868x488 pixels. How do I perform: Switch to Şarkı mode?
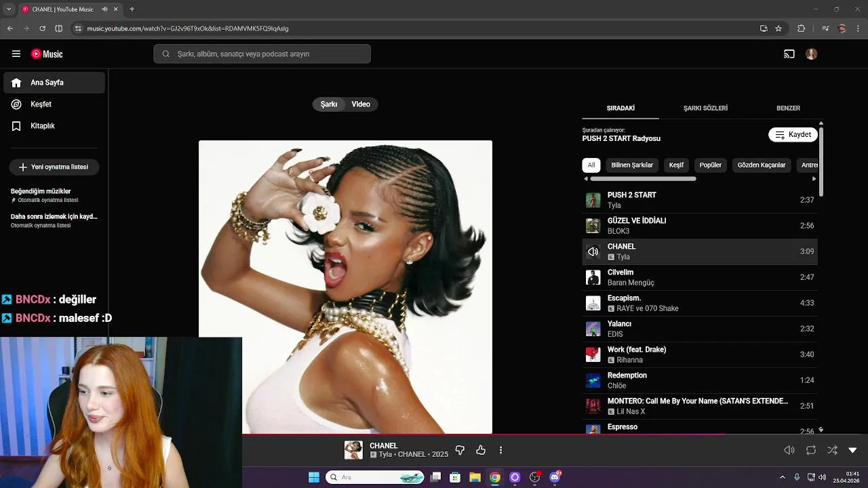coord(329,104)
